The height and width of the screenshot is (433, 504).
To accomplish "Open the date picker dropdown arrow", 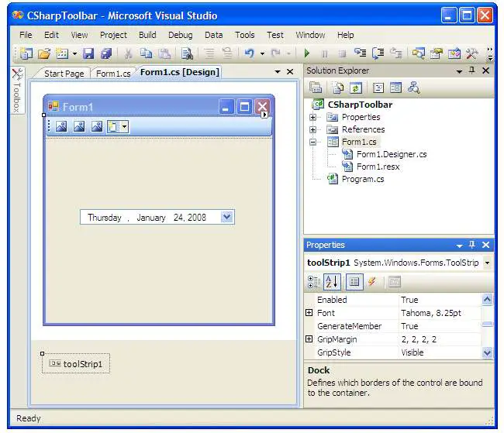I will pos(226,218).
